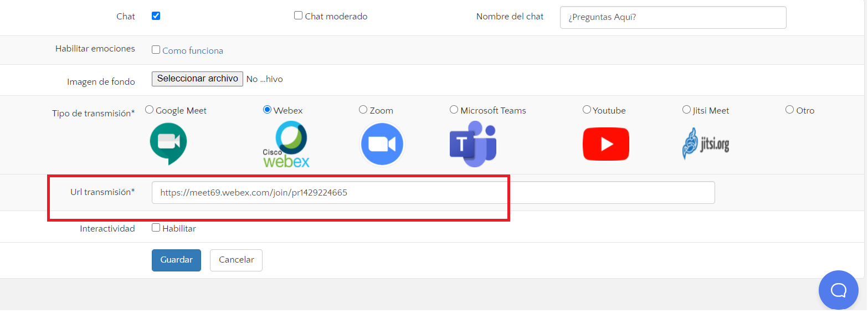
Task: Enable the Interactividad Habilitar checkbox
Action: [156, 228]
